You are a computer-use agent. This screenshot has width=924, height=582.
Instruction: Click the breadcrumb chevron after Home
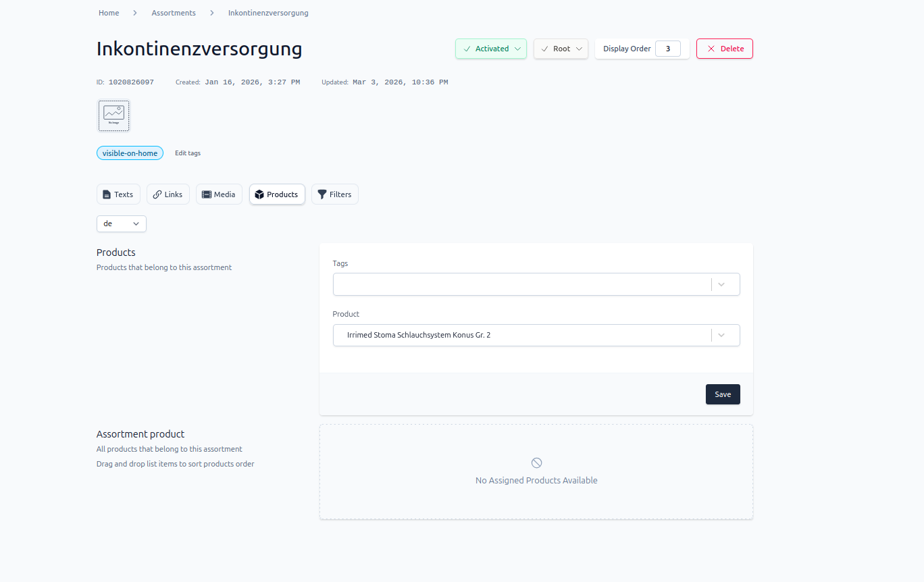click(x=135, y=13)
